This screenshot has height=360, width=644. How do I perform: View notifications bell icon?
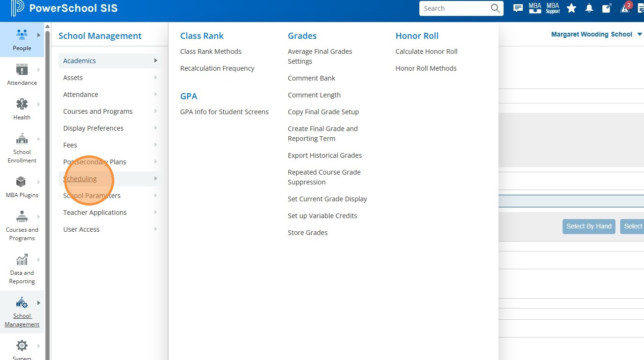[x=589, y=8]
